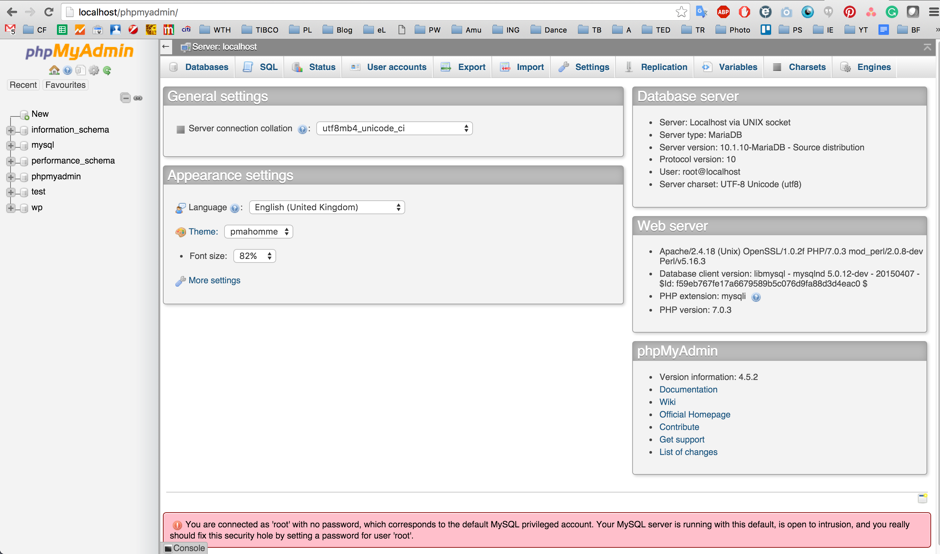Click the navigation panel settings gear icon

point(94,71)
